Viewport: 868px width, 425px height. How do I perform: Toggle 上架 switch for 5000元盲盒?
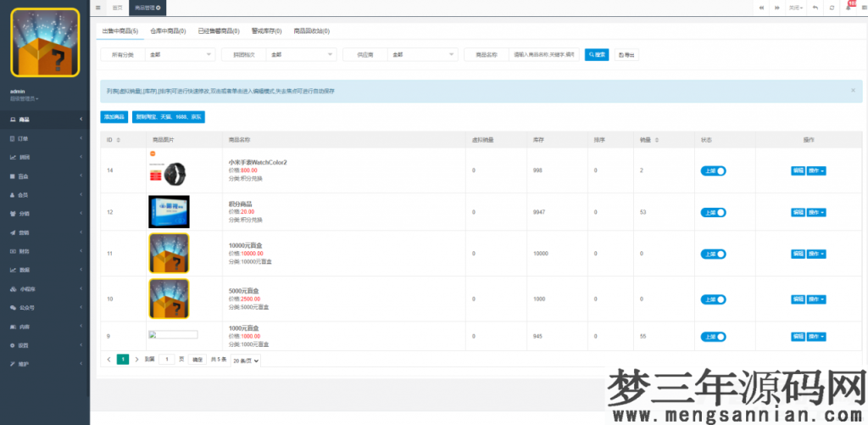(x=713, y=299)
